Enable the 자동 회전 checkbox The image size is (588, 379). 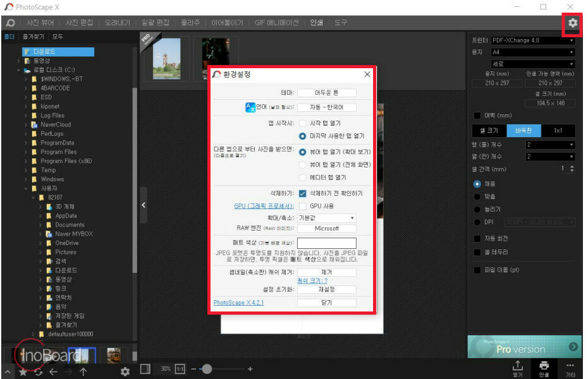pos(477,239)
